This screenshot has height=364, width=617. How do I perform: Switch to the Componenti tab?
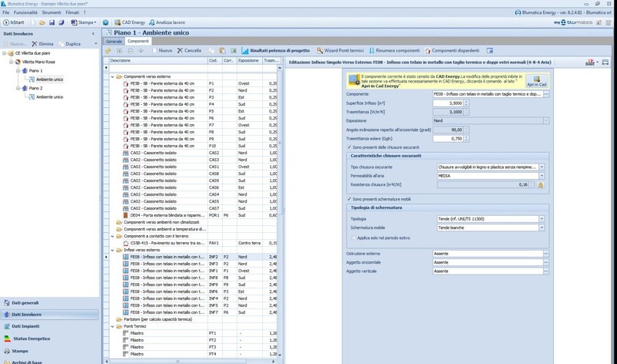pos(138,41)
